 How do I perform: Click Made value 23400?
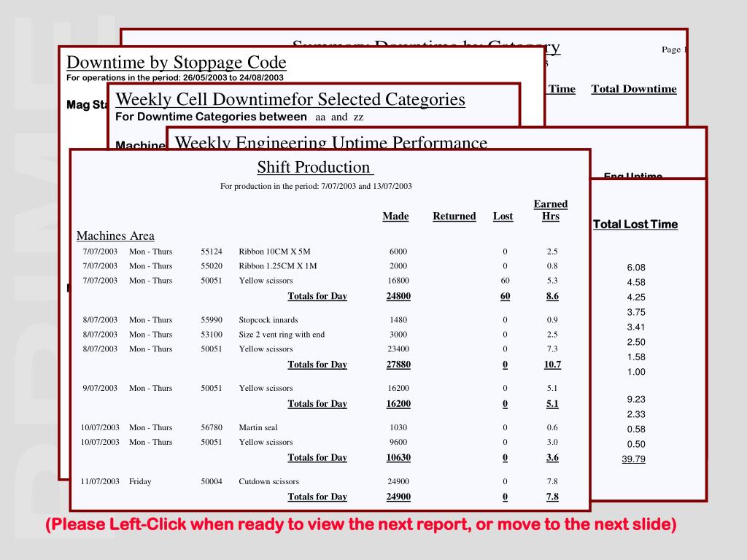(398, 349)
